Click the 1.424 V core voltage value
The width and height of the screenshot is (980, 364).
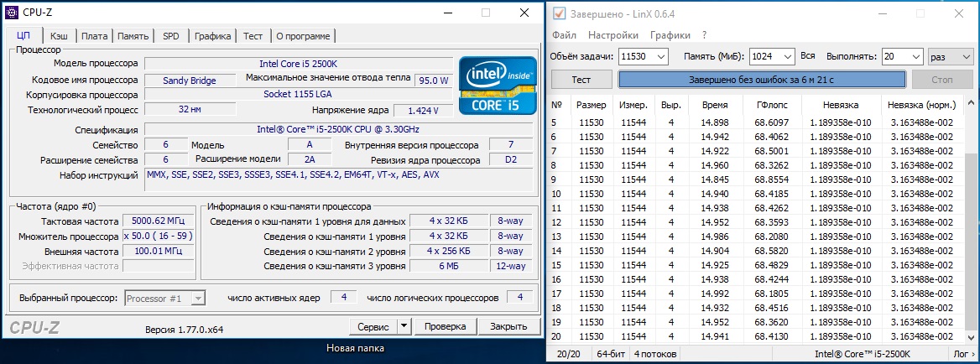pyautogui.click(x=423, y=111)
